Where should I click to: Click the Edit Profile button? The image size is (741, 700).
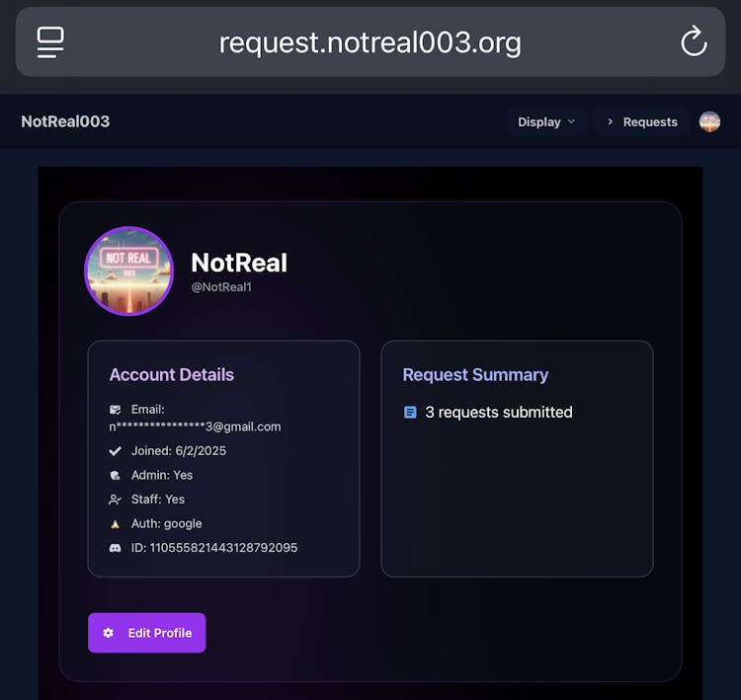tap(147, 633)
